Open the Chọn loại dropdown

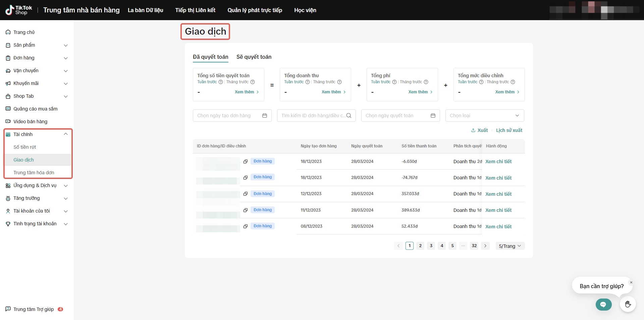[x=484, y=116]
